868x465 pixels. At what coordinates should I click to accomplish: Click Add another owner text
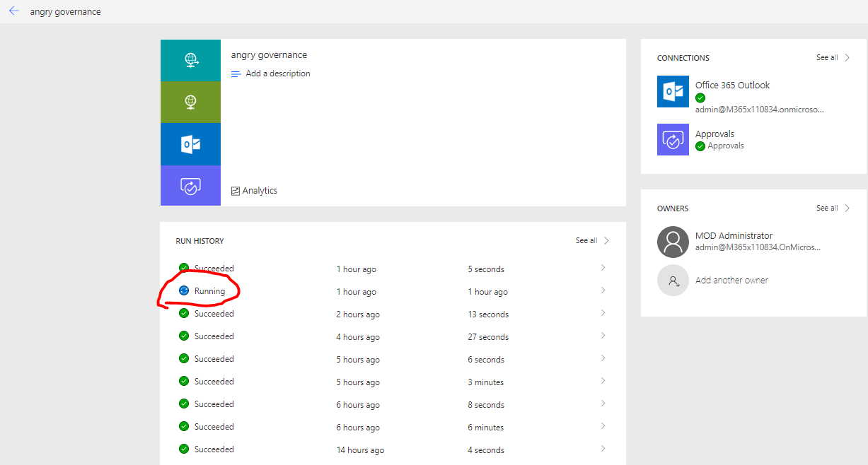(x=731, y=281)
